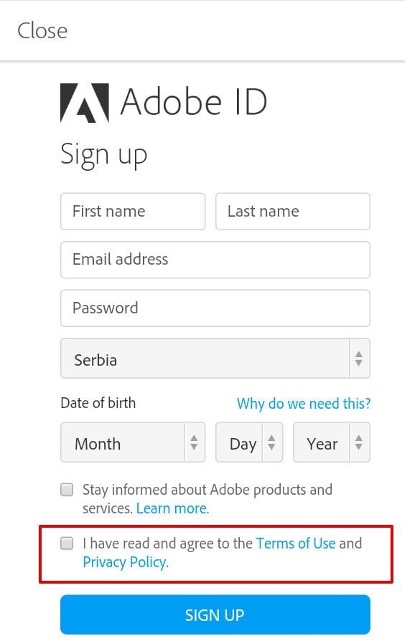Select the Email address input field
The width and height of the screenshot is (406, 644).
click(215, 260)
